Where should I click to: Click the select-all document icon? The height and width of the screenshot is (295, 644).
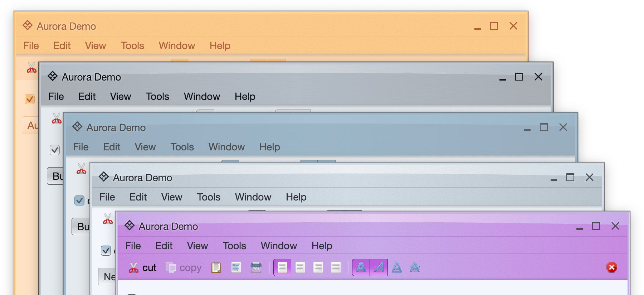[x=236, y=267]
